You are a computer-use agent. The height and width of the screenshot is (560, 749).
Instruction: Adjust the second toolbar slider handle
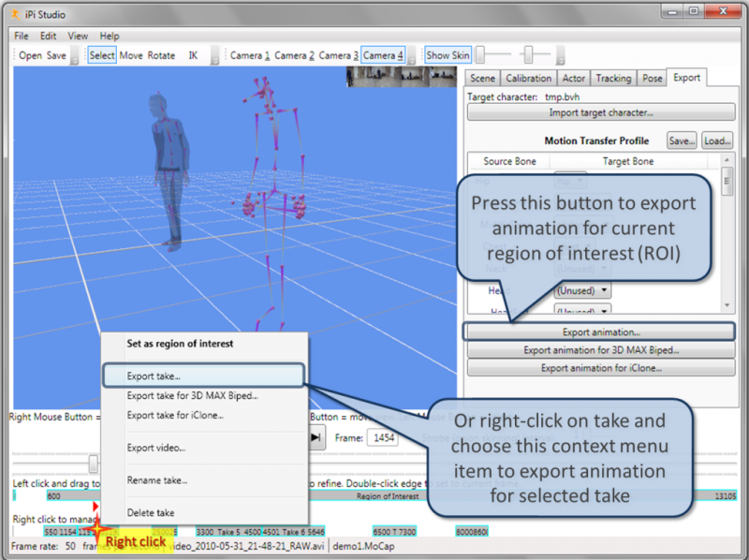point(528,55)
